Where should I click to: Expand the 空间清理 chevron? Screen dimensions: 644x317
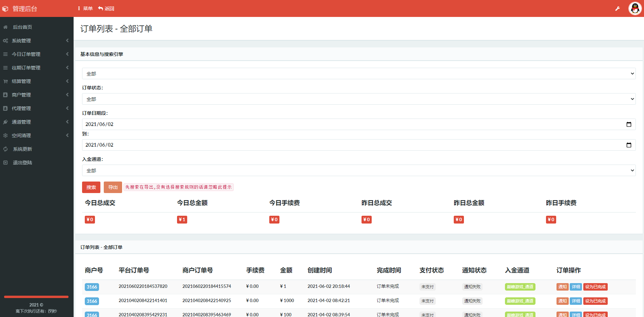[67, 135]
